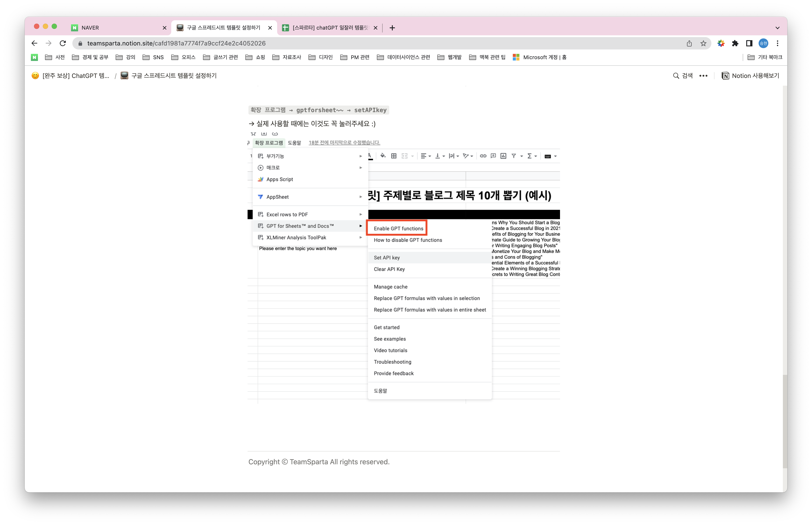The image size is (812, 525).
Task: Click the share page icon in address bar
Action: click(689, 43)
